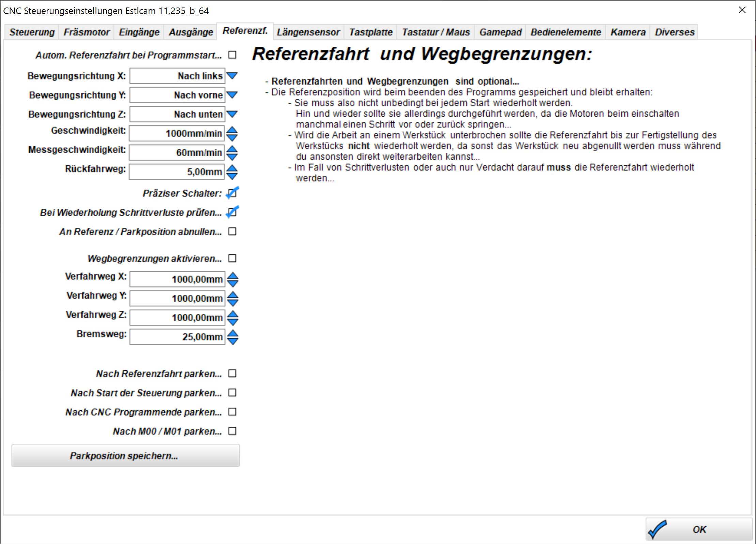Check Nach Referenzfahrt parken option
Viewport: 756px width, 544px height.
232,373
